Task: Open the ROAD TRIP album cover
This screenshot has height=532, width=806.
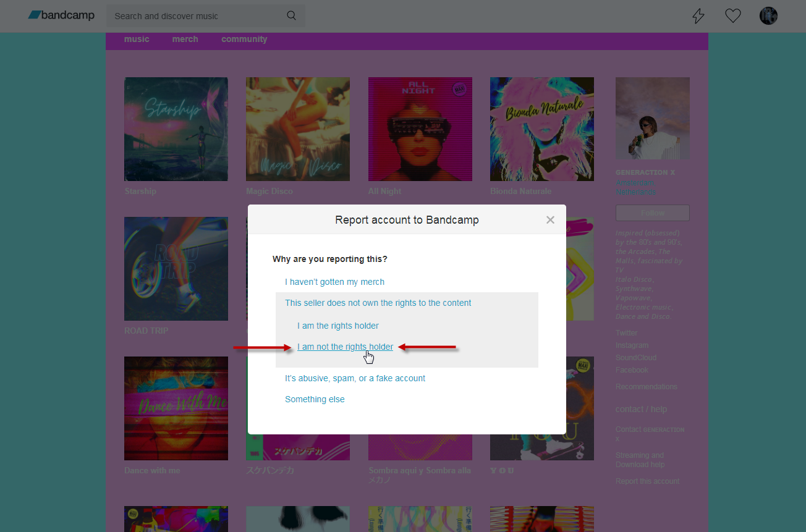Action: tap(176, 269)
